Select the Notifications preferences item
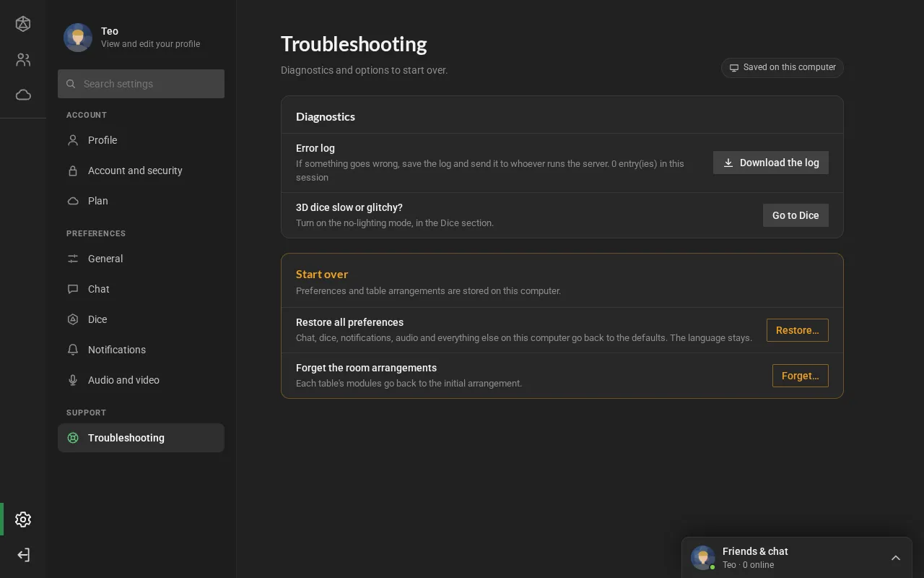The height and width of the screenshot is (578, 924). [x=141, y=350]
